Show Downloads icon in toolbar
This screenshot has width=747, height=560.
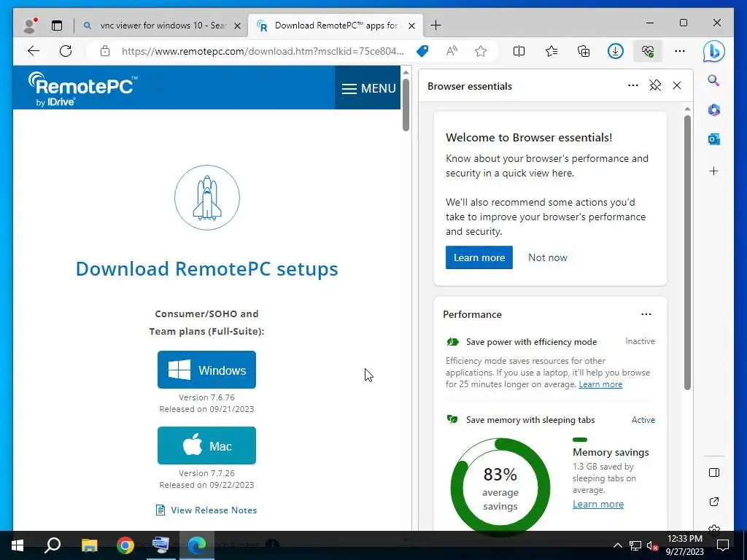point(616,51)
